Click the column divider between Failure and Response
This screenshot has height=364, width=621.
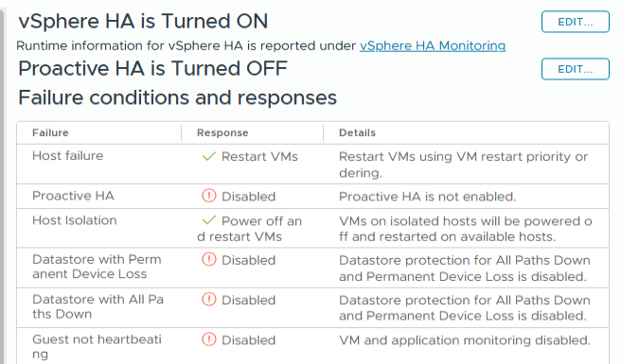pos(182,132)
